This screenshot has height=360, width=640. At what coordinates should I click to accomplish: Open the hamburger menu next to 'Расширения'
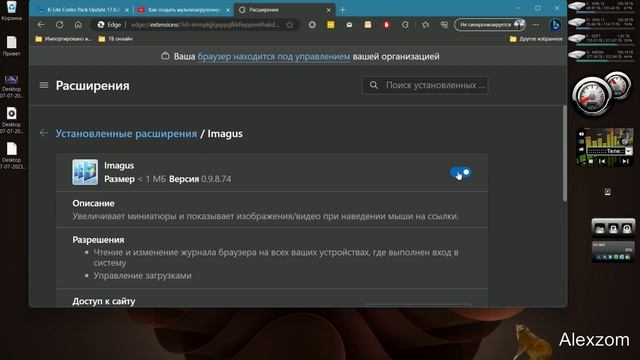pos(44,85)
